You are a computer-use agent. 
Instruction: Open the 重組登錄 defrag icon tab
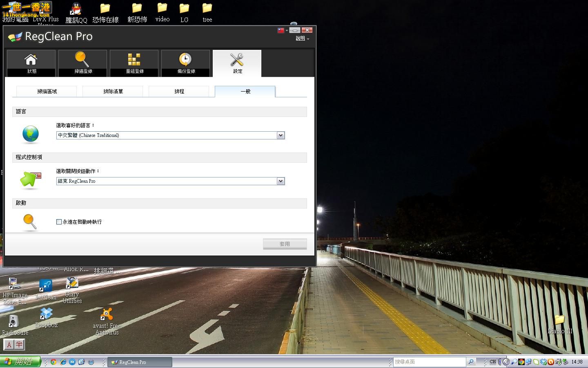(134, 63)
